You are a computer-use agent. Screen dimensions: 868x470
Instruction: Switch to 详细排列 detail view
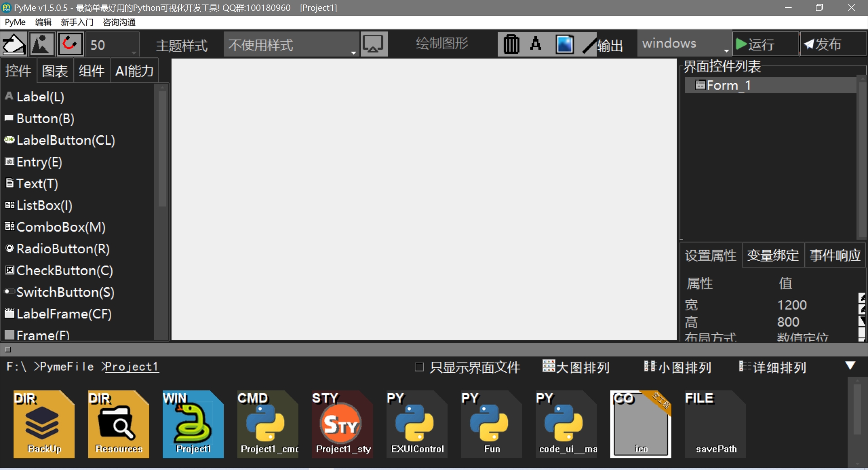[773, 367]
